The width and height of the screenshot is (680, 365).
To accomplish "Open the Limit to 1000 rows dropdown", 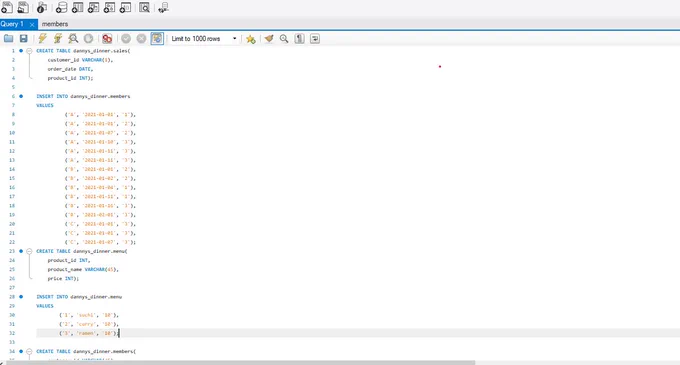I will click(x=204, y=39).
